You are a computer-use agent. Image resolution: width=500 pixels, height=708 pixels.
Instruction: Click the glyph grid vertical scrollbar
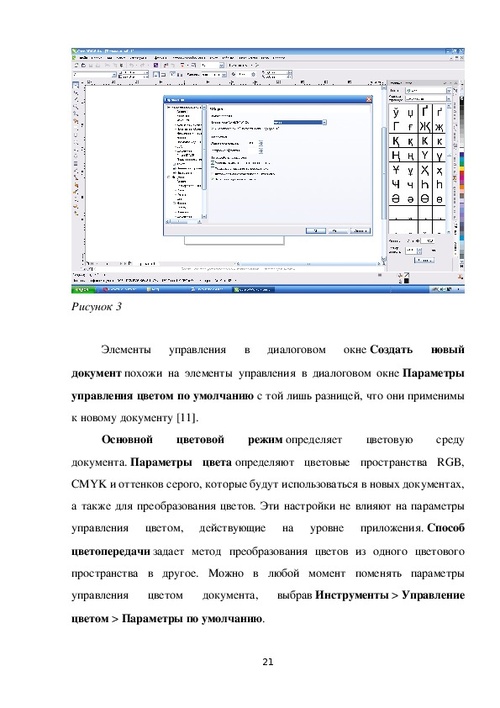coord(449,169)
